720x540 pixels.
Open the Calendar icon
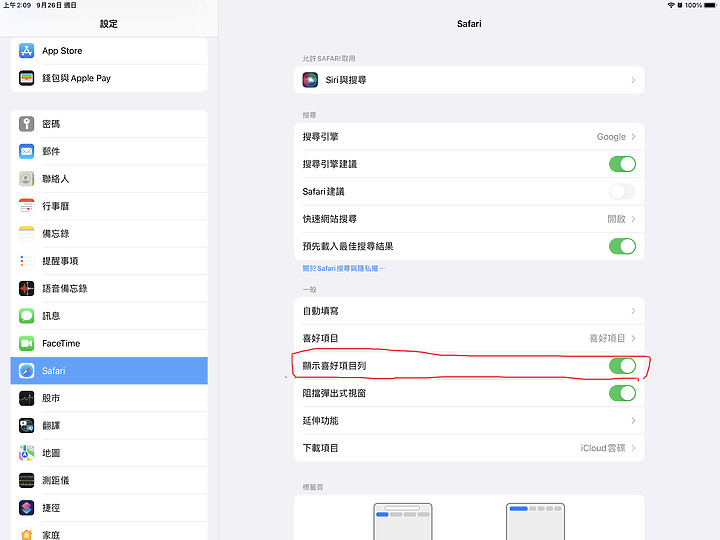tap(26, 206)
